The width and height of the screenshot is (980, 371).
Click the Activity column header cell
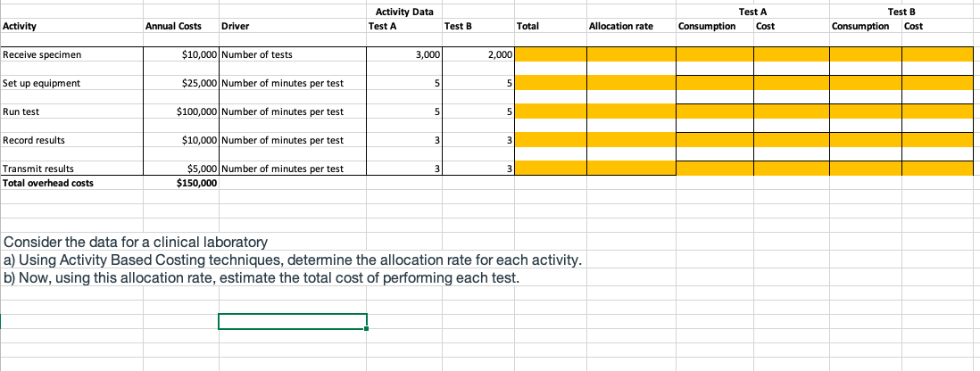coord(71,26)
